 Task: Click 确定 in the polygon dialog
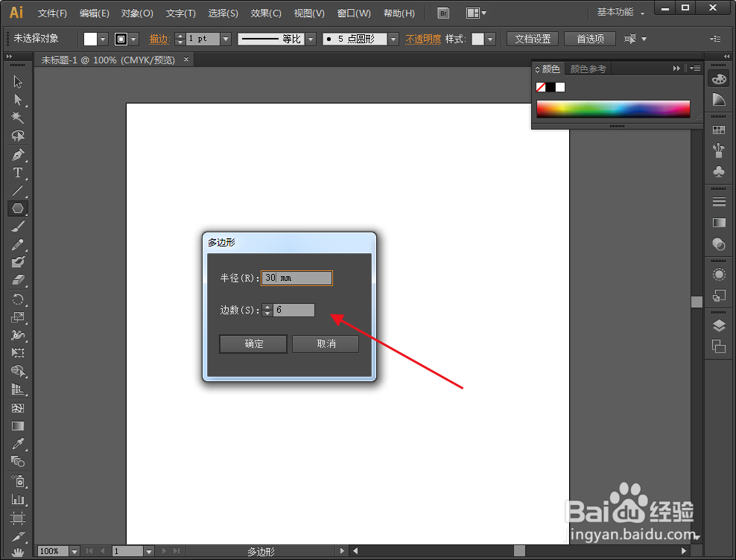click(253, 343)
